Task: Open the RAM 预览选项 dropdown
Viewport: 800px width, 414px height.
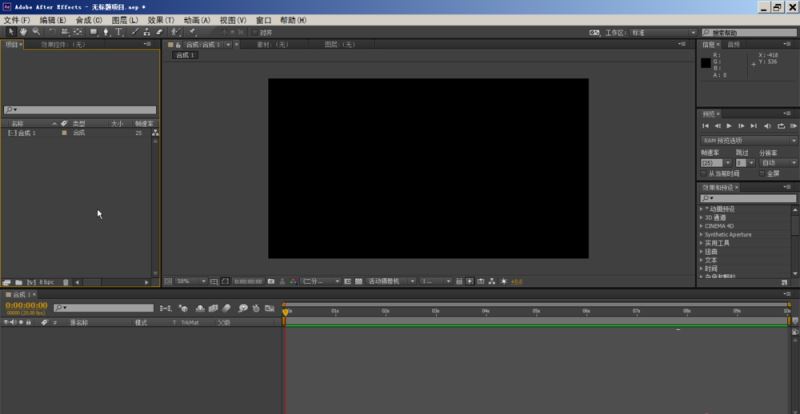Action: click(x=749, y=140)
